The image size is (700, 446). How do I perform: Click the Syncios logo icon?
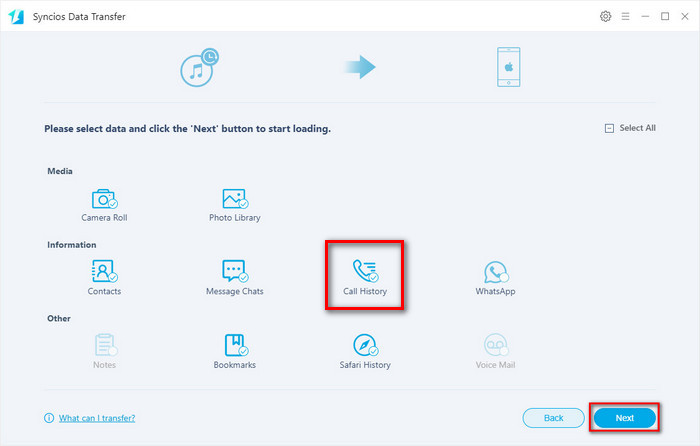[16, 17]
